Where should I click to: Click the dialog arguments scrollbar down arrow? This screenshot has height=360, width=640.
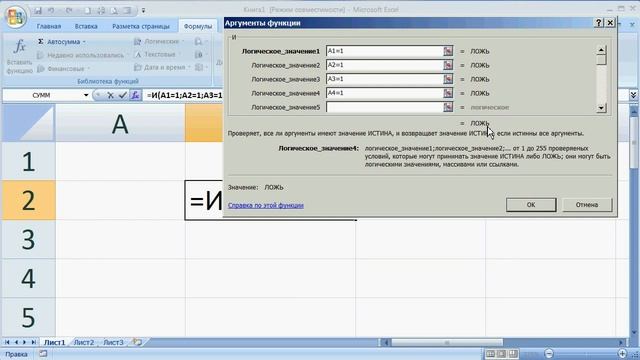click(x=601, y=108)
